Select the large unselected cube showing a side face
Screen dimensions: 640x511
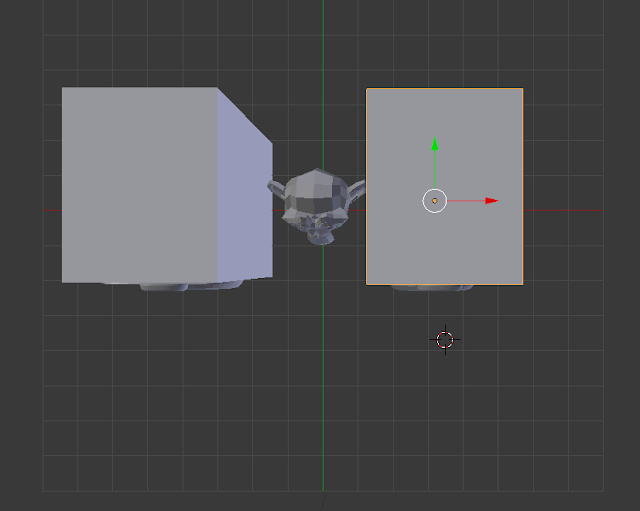167,185
